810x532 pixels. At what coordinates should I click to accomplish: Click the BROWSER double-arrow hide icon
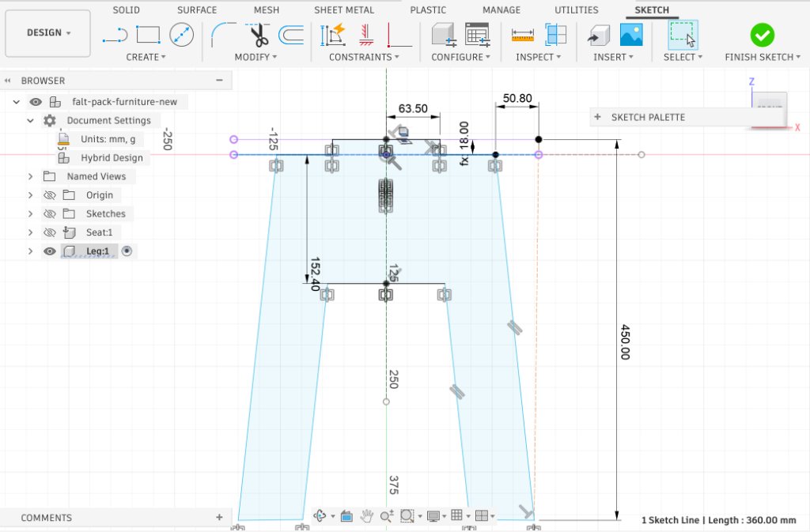coord(7,81)
